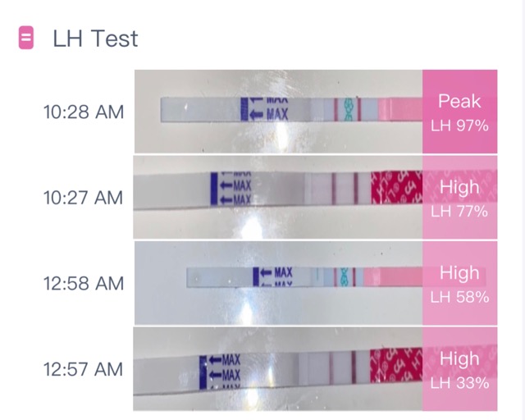Select the High LH 77% result badge
Image resolution: width=525 pixels, height=420 pixels.
[459, 197]
